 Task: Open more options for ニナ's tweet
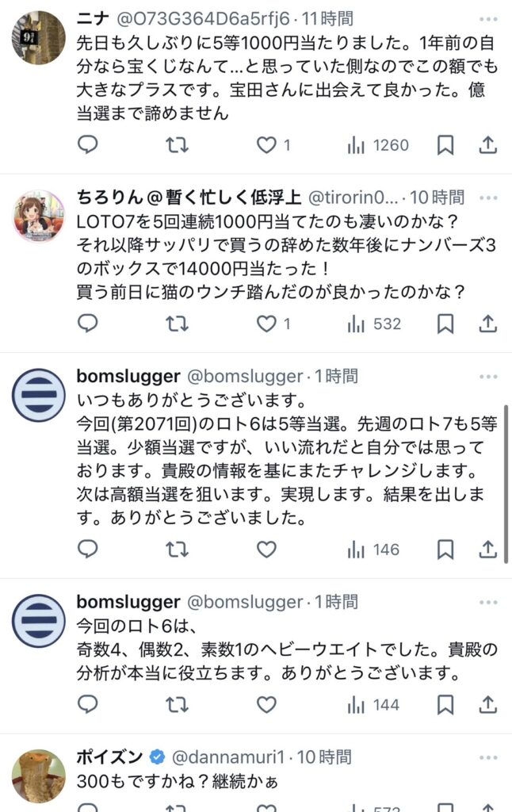488,18
